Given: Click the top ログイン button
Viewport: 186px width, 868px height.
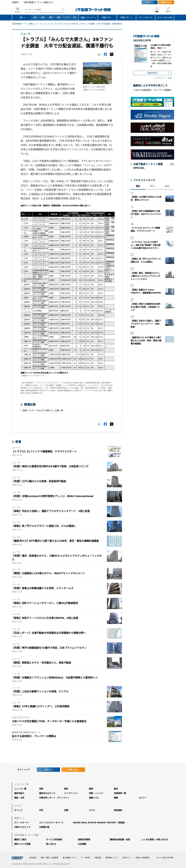Looking at the screenshot, I should click(149, 2).
